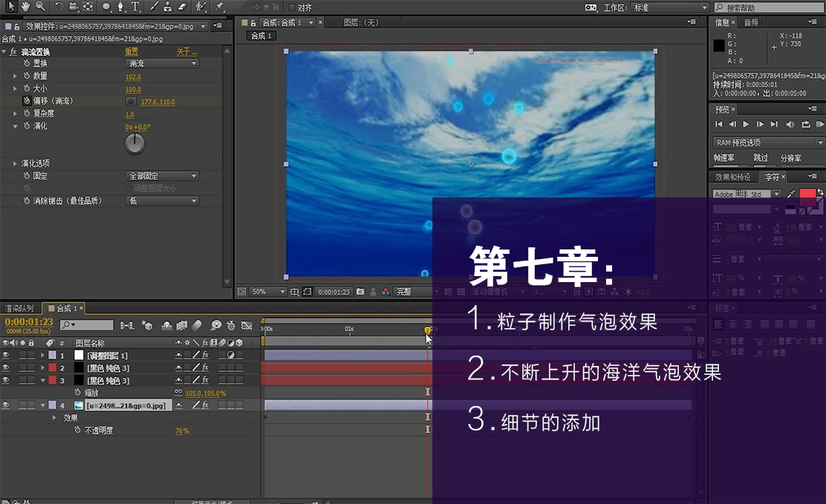Select the Clone Stamp tool
826x504 pixels.
click(x=168, y=7)
